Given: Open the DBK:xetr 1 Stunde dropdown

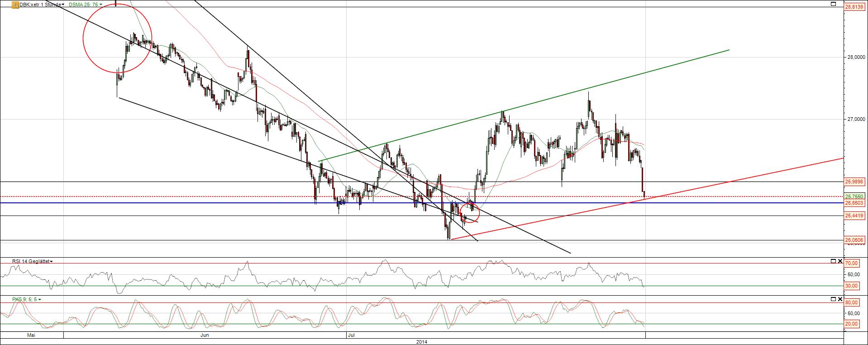Looking at the screenshot, I should (x=42, y=5).
